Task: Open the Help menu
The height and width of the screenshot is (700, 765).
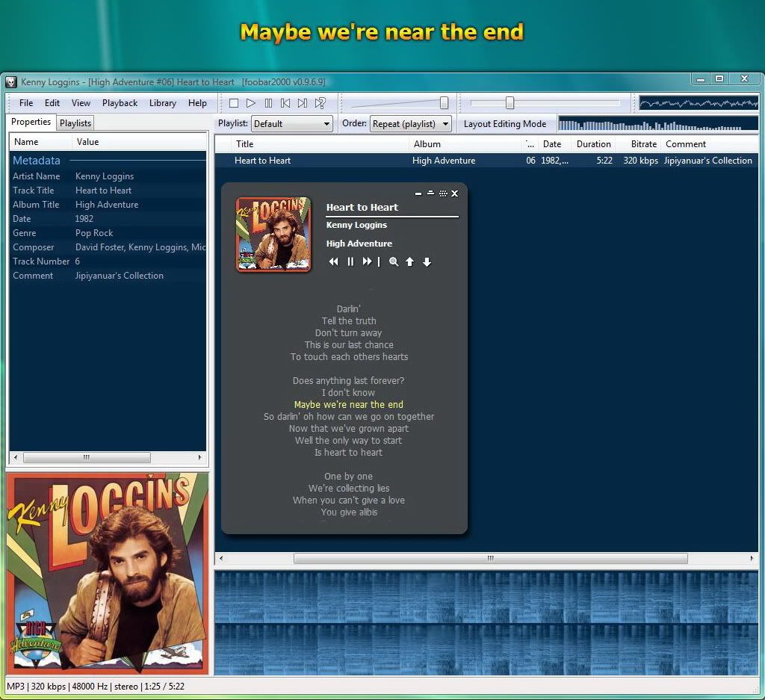Action: (197, 103)
